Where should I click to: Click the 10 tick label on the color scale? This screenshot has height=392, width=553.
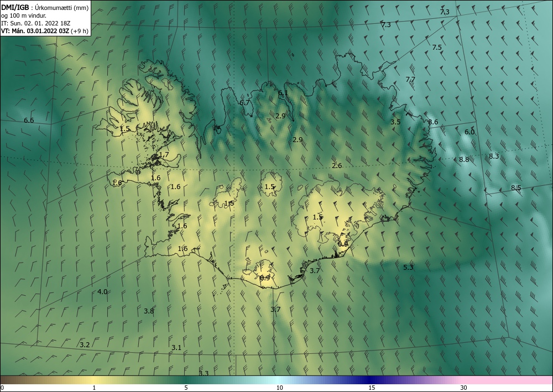coord(280,388)
